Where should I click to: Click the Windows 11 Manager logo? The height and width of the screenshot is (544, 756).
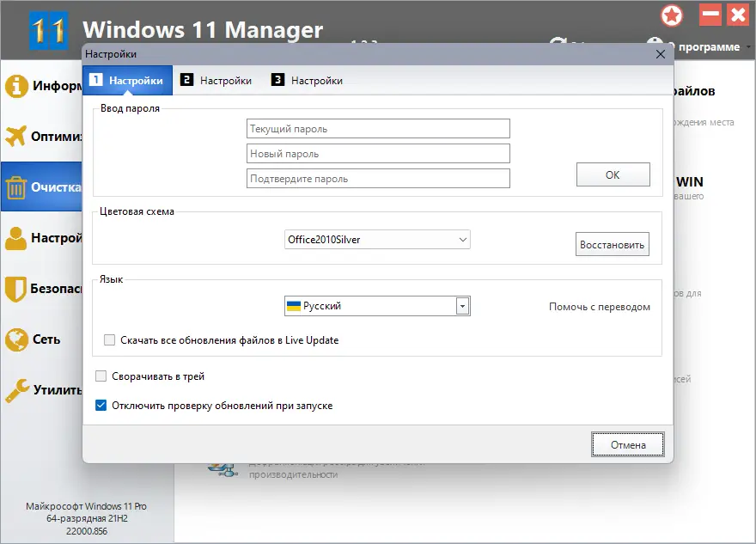tap(48, 31)
